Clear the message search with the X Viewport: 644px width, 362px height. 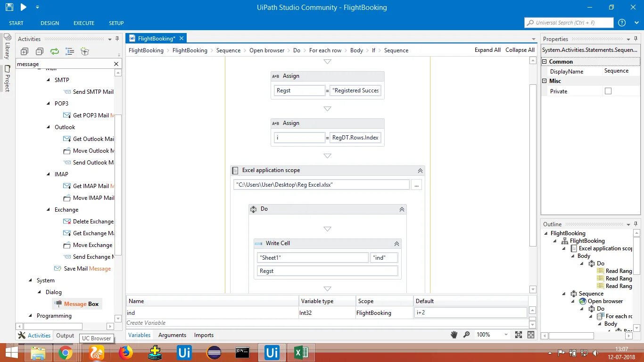pos(116,64)
